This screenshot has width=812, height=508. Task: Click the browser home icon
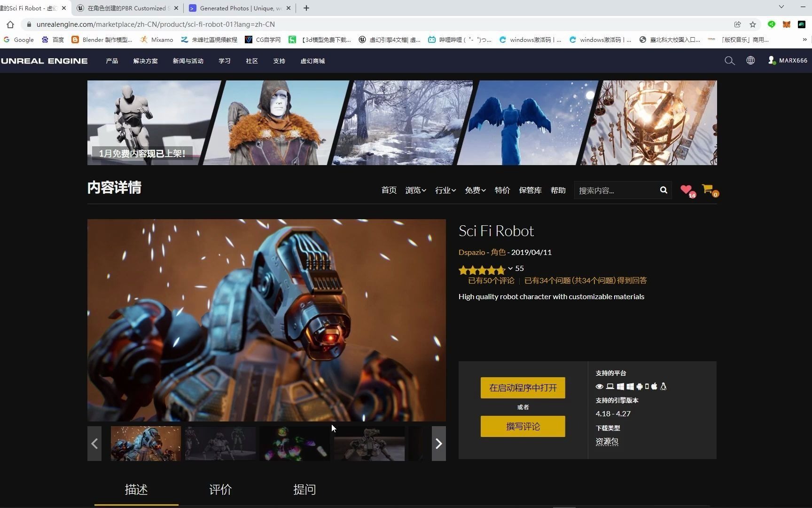coord(10,24)
